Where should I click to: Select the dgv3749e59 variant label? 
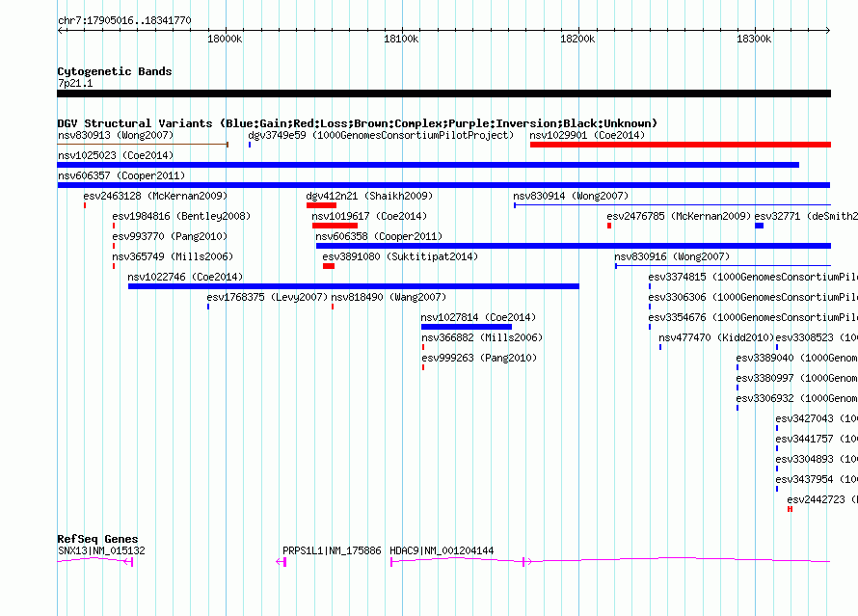(x=381, y=135)
